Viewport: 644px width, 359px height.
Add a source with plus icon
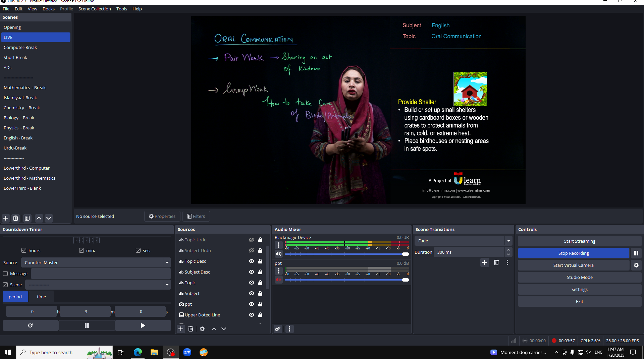[181, 329]
